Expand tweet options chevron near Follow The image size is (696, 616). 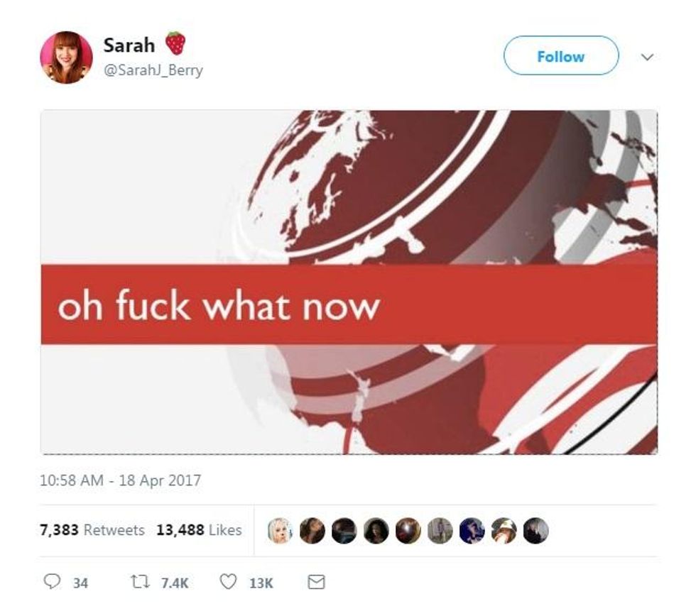pos(647,57)
